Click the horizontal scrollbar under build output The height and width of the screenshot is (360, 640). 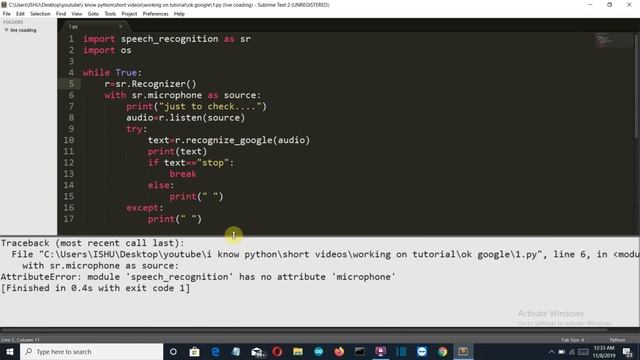click(304, 329)
